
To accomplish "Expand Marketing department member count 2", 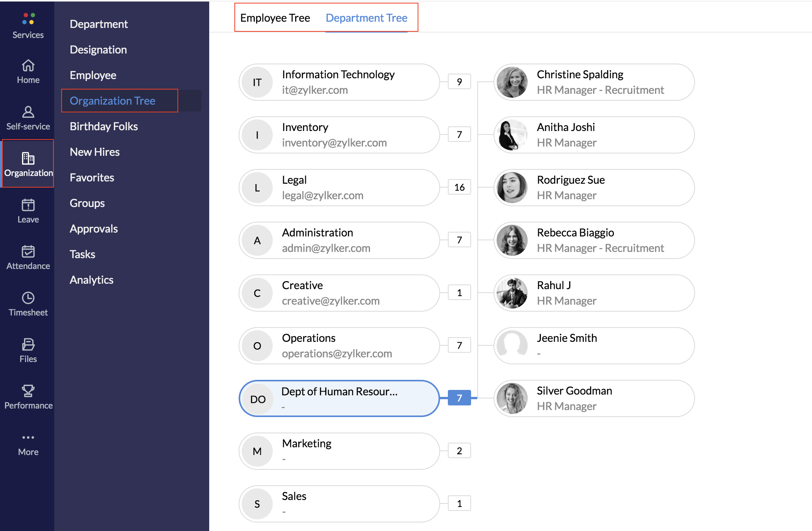I will point(459,451).
